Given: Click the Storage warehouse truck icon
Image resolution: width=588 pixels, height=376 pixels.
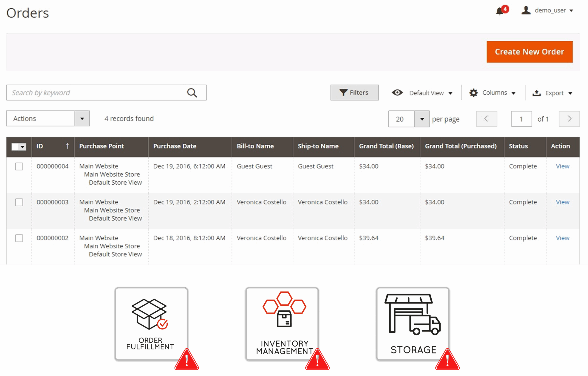Looking at the screenshot, I should click(413, 314).
